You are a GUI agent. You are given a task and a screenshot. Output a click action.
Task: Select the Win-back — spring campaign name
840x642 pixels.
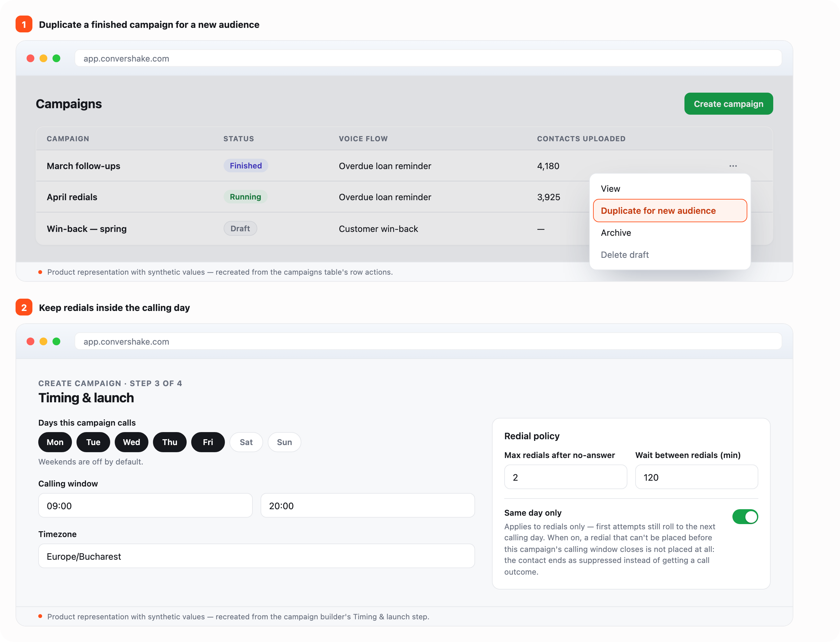87,228
